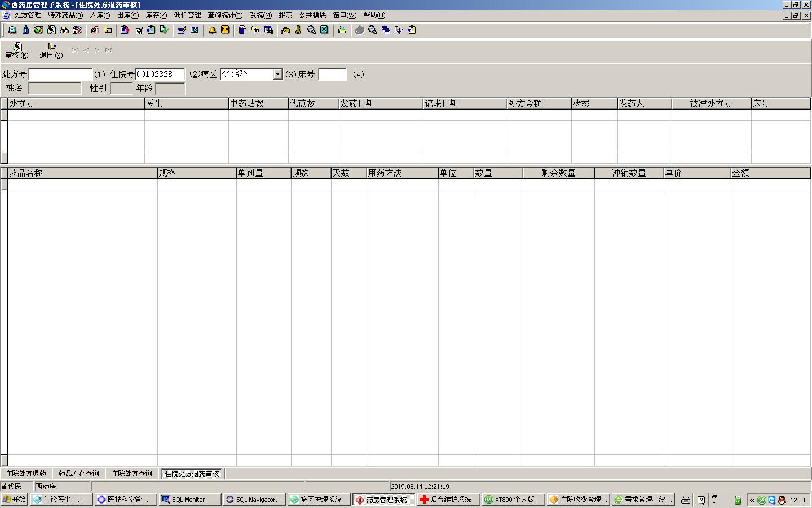Click the blue trash bin toolbar icon
The height and width of the screenshot is (508, 812).
pos(242,30)
